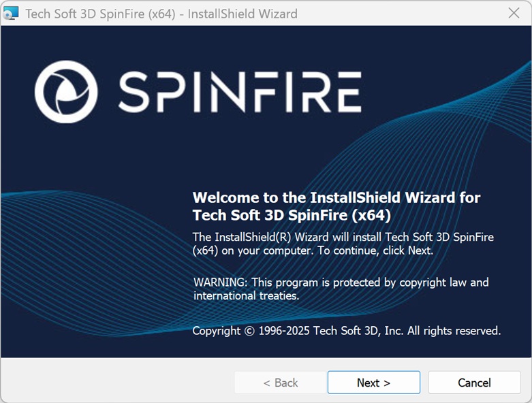This screenshot has height=403, width=532.
Task: Click the 'Welcome to the InstallShield Wizard for' heading line
Action: click(x=336, y=197)
